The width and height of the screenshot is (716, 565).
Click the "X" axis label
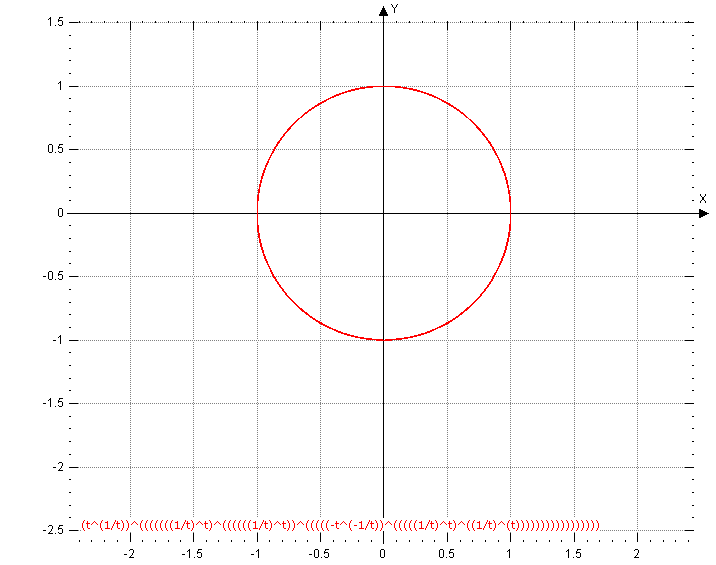[x=703, y=199]
